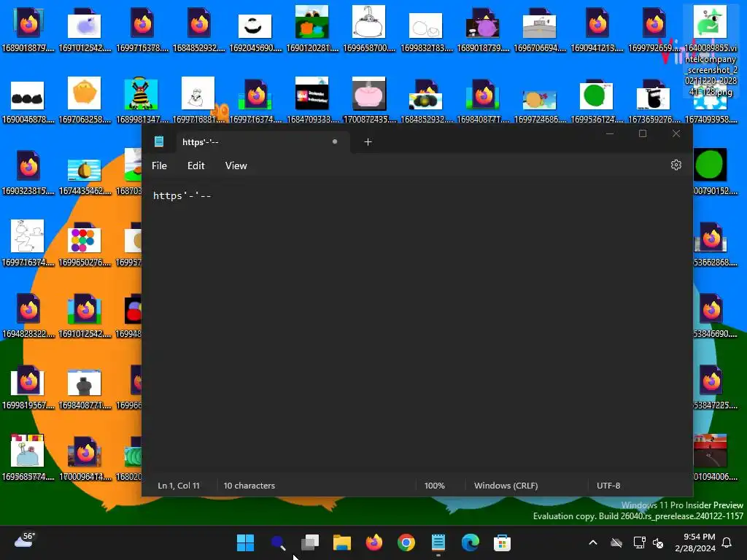The width and height of the screenshot is (747, 560).
Task: Open the clock showing 9:54 PM
Action: click(695, 542)
